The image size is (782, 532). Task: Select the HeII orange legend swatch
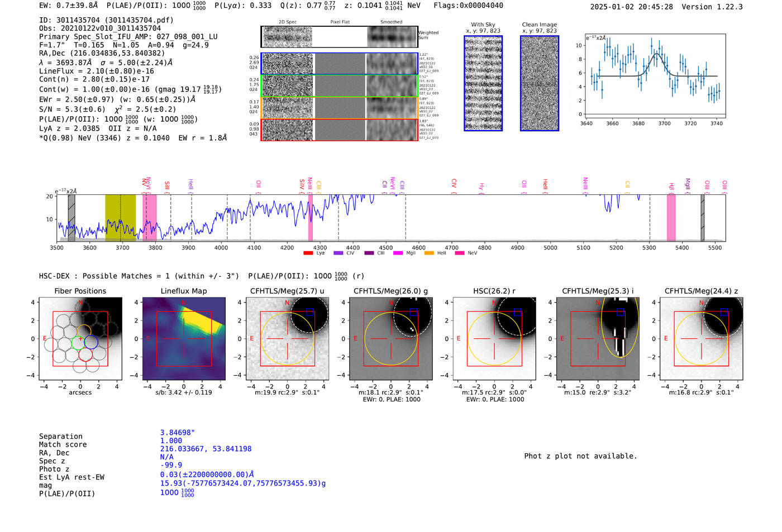pos(429,253)
